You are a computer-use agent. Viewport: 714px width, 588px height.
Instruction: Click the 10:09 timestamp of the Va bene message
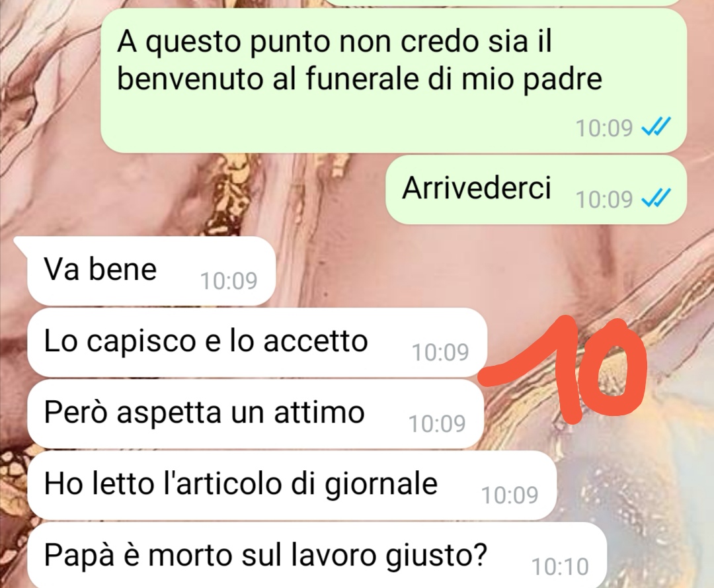(229, 281)
